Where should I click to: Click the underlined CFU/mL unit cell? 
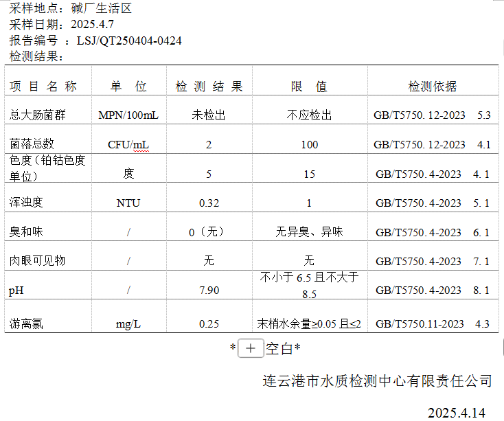128,145
